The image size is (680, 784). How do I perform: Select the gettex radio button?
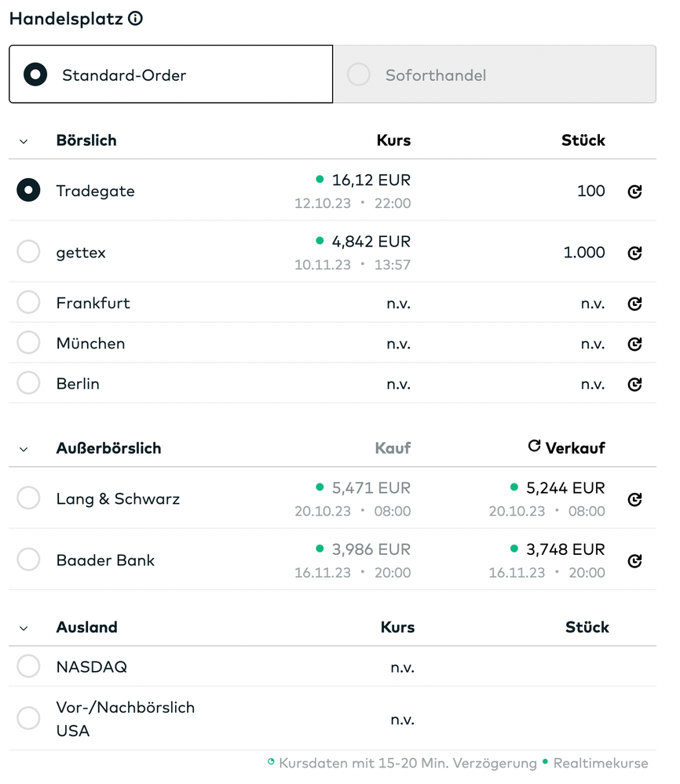click(28, 251)
